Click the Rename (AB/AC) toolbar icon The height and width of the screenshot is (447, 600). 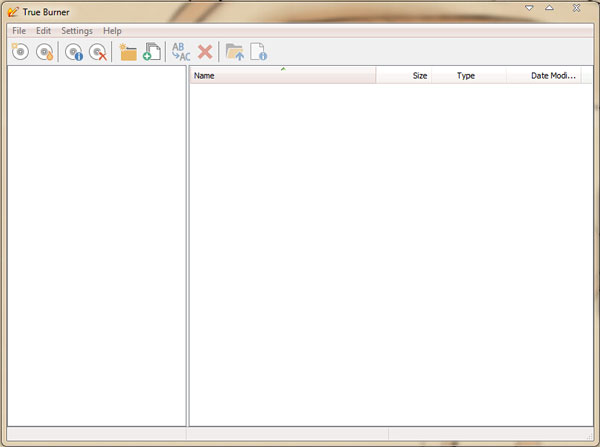[181, 52]
